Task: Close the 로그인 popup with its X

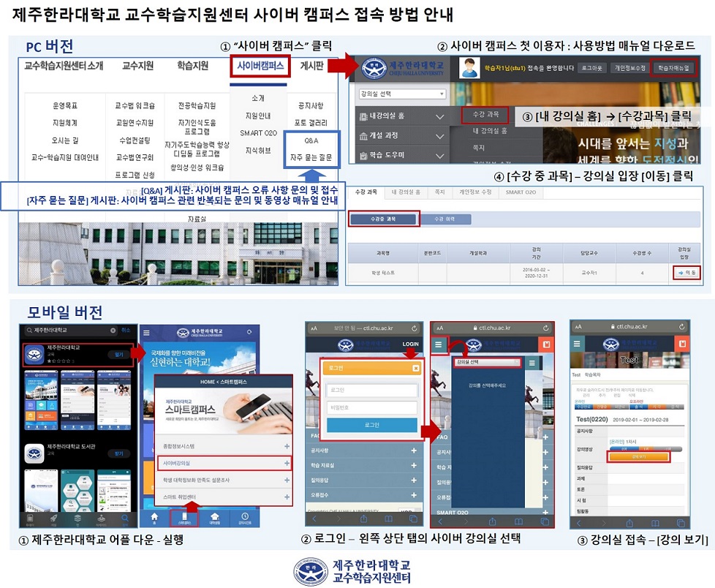Action: pos(415,368)
